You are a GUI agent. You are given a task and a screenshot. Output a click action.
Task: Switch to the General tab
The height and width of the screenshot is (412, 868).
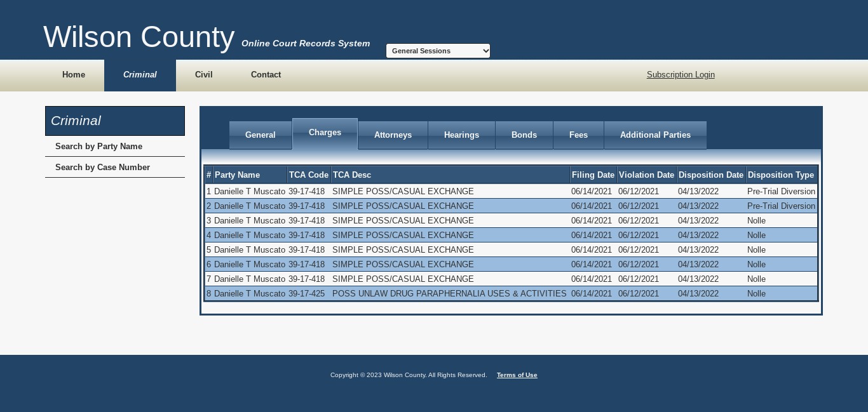click(261, 135)
